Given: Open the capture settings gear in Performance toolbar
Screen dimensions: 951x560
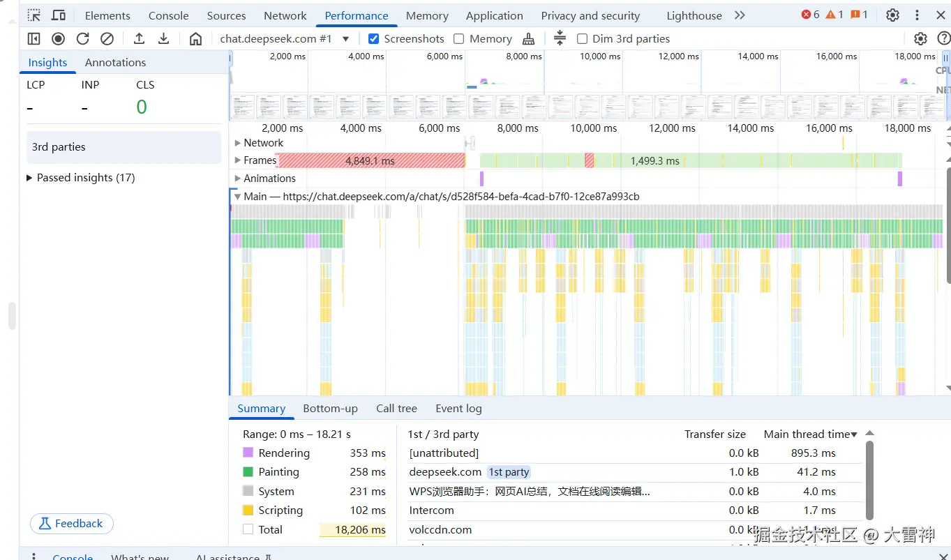Looking at the screenshot, I should 920,39.
